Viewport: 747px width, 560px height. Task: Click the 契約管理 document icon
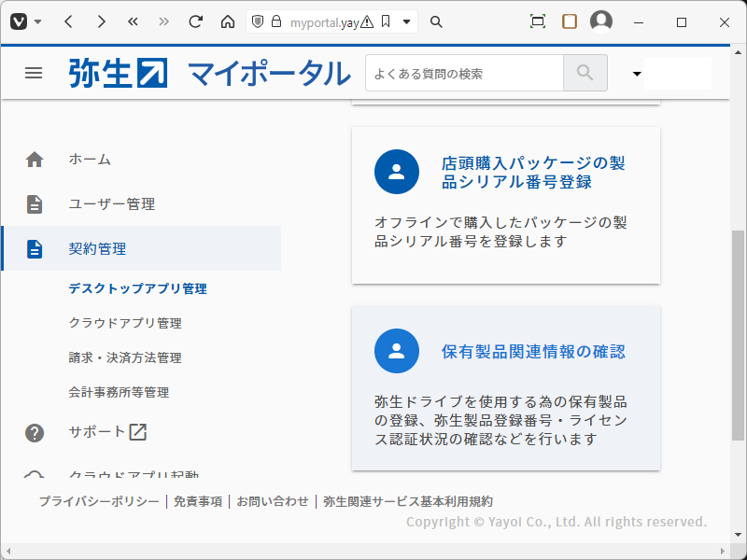(35, 249)
